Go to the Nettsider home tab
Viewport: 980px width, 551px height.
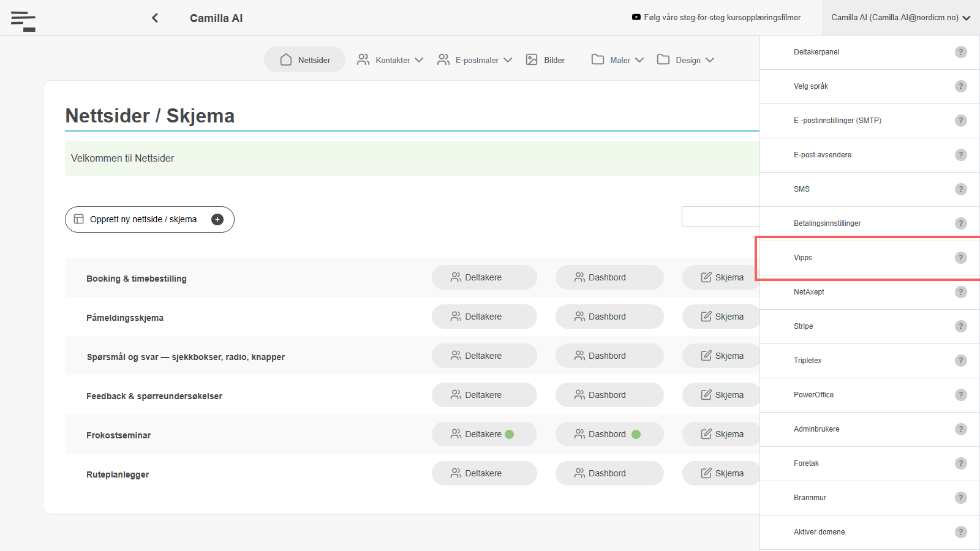pos(305,60)
